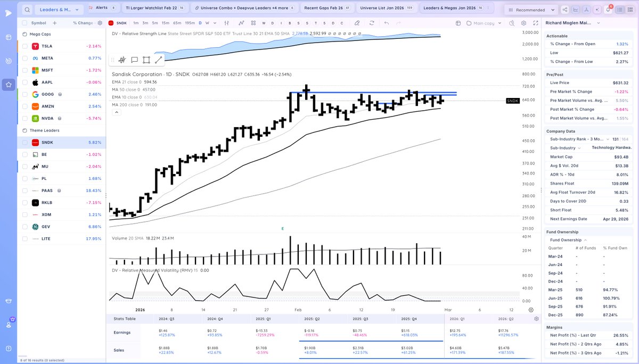This screenshot has width=639, height=364.
Task: Switch to grid layout view icon
Action: coord(630,10)
